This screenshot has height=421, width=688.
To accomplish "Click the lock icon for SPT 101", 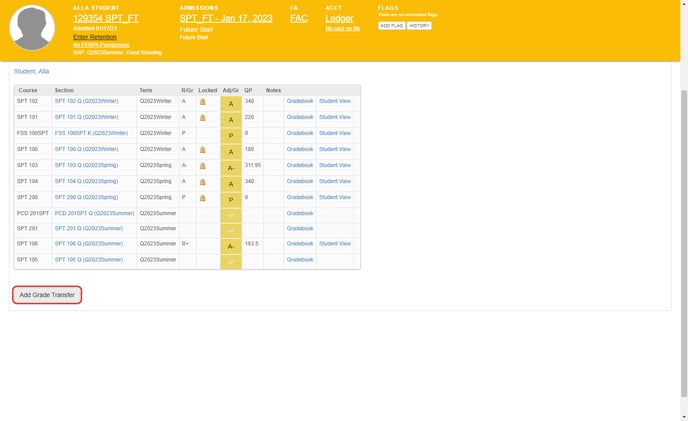I will [x=203, y=118].
